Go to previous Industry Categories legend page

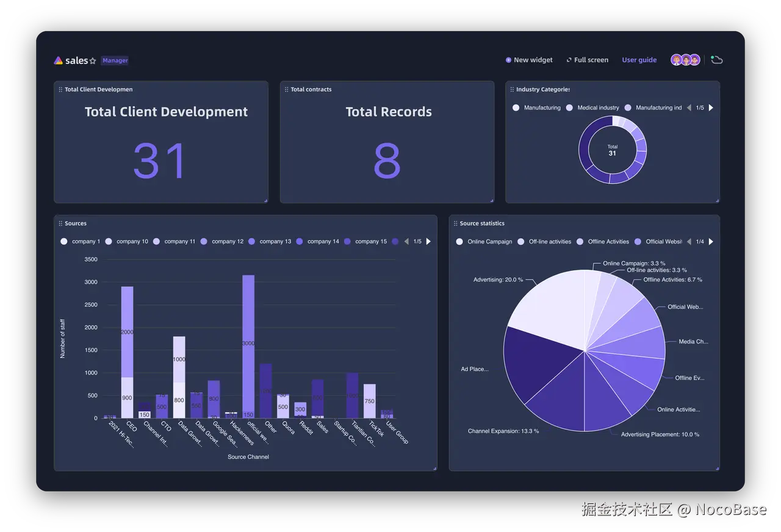pyautogui.click(x=689, y=107)
